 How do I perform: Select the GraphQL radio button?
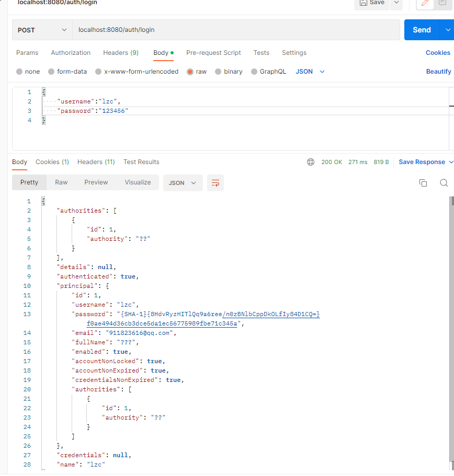pyautogui.click(x=254, y=72)
